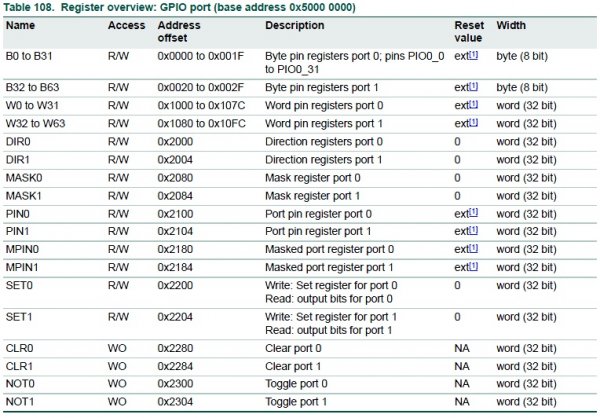600x418 pixels.
Task: Click the NOT0 register name
Action: click(19, 384)
